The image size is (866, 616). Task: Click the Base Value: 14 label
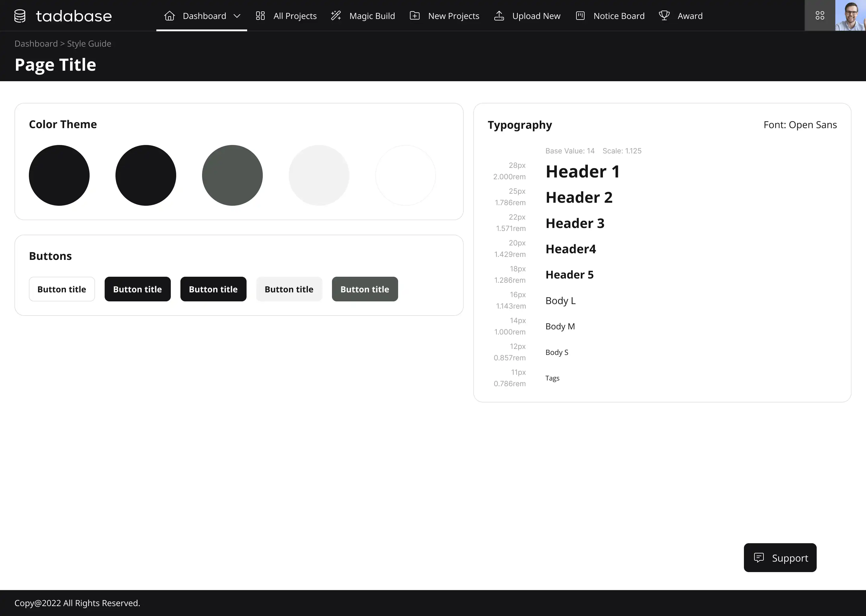570,151
